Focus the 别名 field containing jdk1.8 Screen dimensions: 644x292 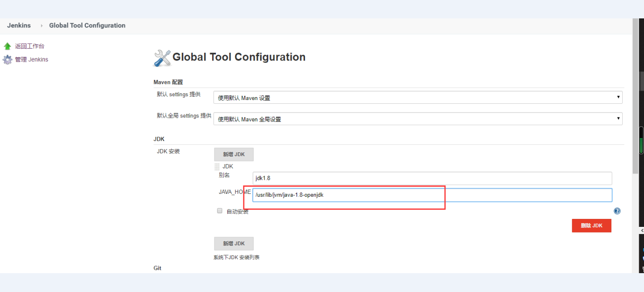[x=432, y=178]
